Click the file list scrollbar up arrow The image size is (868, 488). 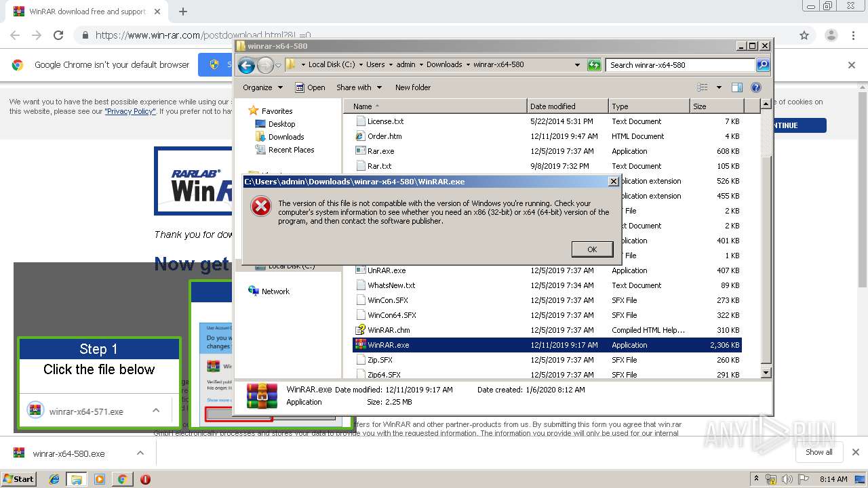coord(766,104)
